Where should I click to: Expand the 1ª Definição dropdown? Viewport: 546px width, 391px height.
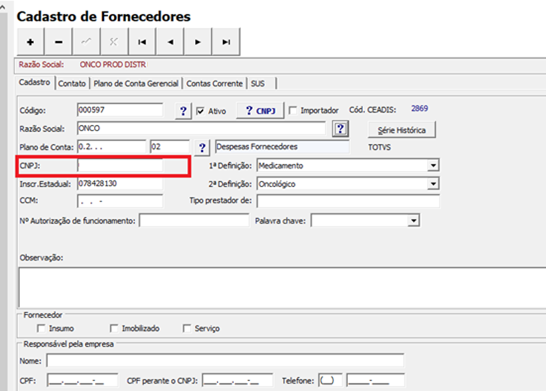click(x=433, y=165)
